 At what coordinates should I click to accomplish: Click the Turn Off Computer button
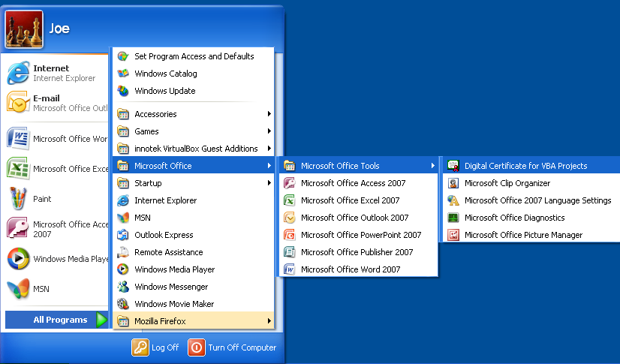pos(232,347)
